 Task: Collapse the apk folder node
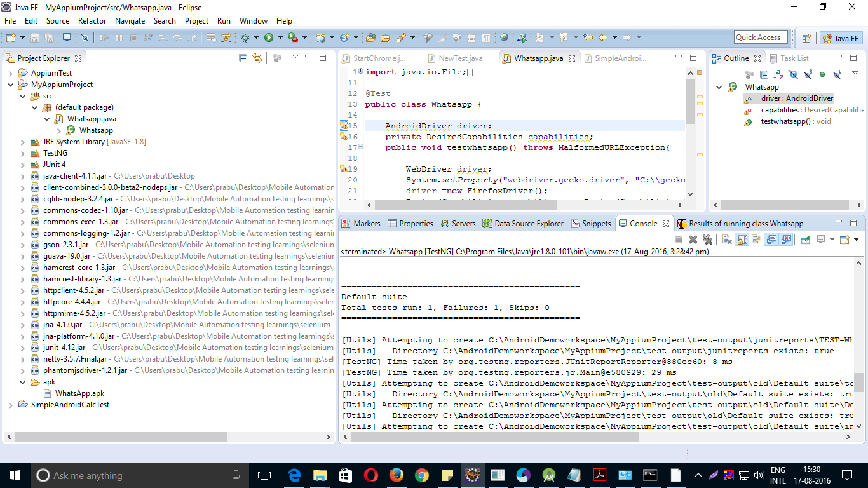point(22,382)
